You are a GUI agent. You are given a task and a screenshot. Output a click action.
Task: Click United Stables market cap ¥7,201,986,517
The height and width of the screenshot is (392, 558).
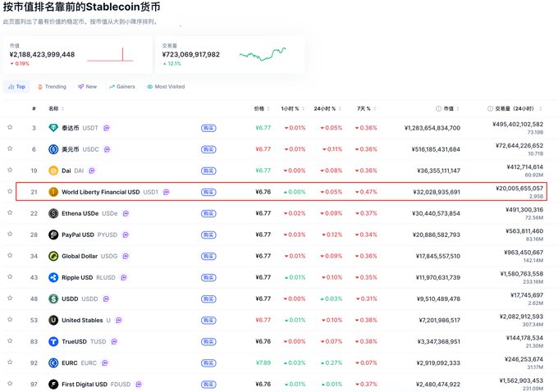pos(440,320)
